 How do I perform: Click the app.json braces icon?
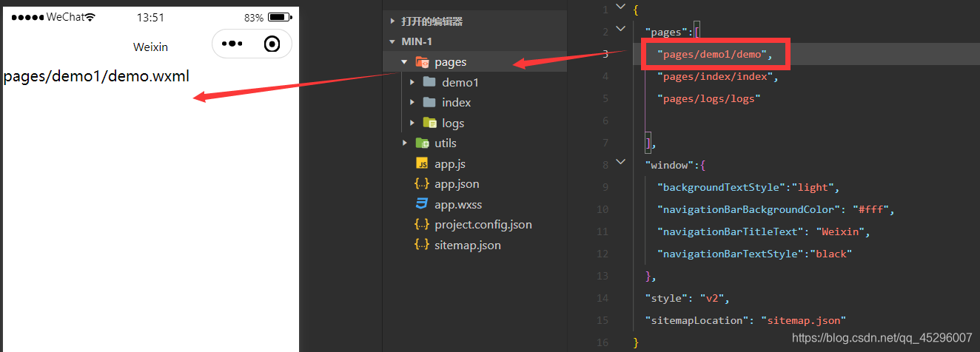422,184
